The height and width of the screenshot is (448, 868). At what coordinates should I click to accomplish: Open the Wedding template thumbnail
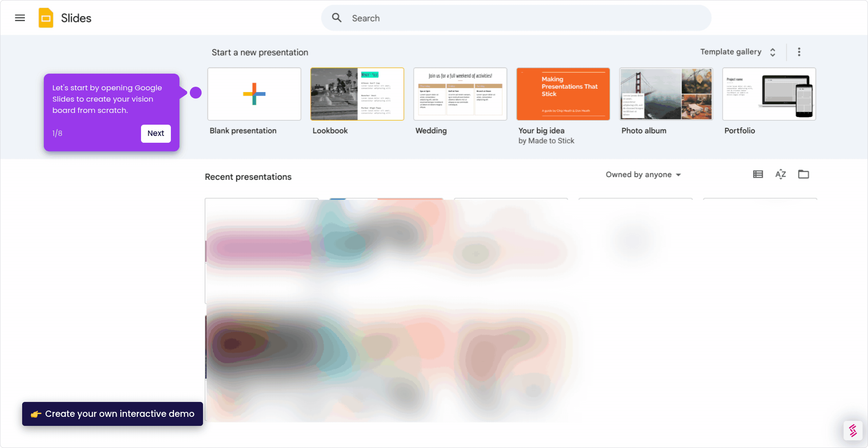pos(460,94)
